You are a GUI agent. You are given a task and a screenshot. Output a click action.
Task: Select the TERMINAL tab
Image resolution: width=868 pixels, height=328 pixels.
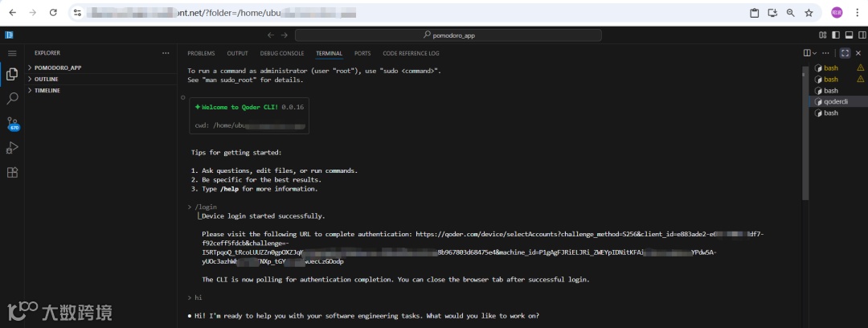point(330,53)
